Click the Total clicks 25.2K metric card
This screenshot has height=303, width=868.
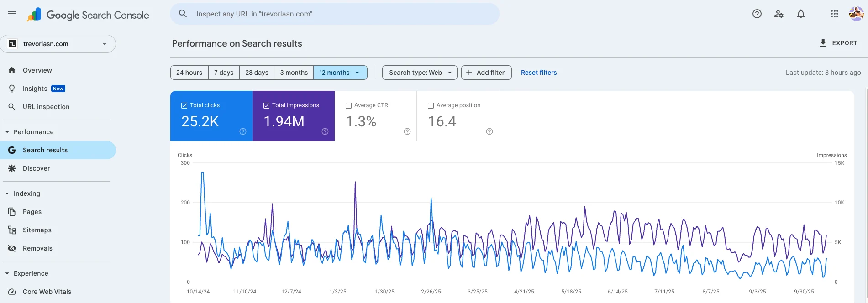211,116
